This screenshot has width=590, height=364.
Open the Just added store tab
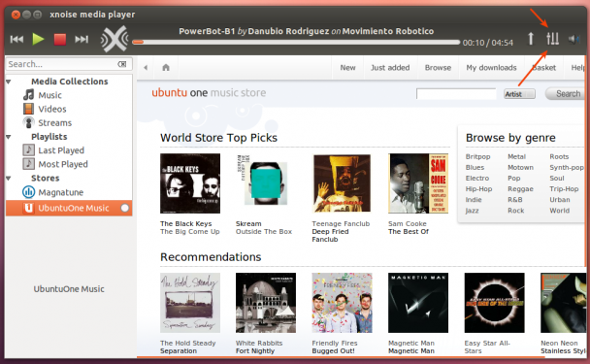(390, 68)
